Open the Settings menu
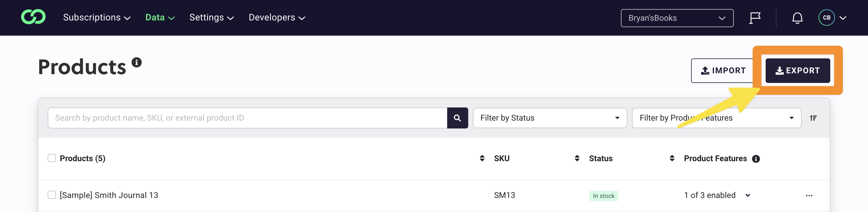The width and height of the screenshot is (868, 212). 212,18
